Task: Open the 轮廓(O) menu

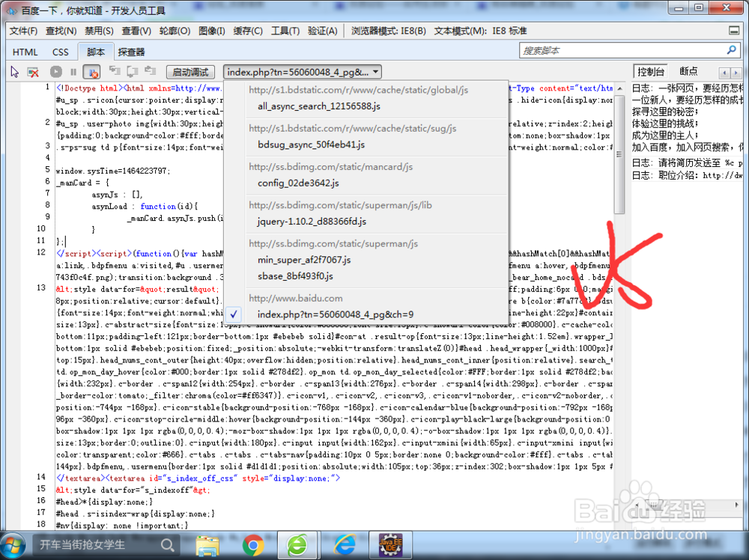Action: [175, 31]
